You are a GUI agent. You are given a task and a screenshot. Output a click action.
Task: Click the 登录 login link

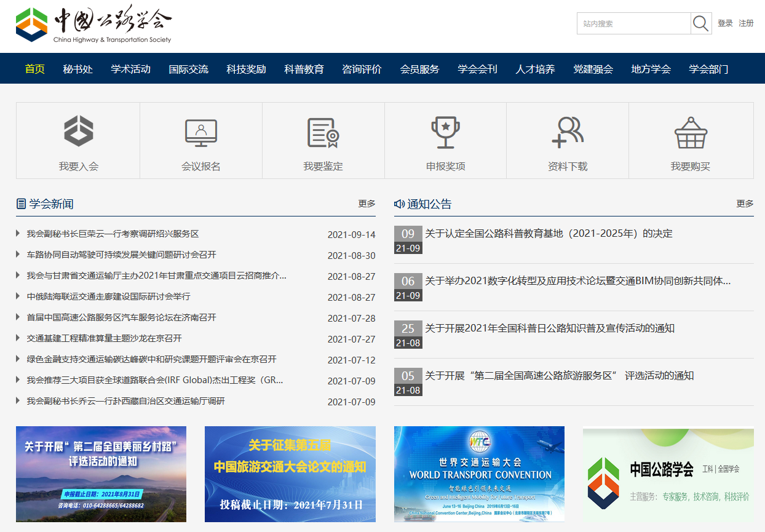click(725, 23)
